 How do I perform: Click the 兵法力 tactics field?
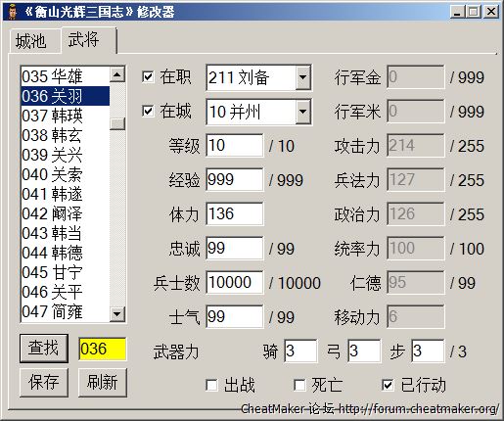pyautogui.click(x=416, y=180)
